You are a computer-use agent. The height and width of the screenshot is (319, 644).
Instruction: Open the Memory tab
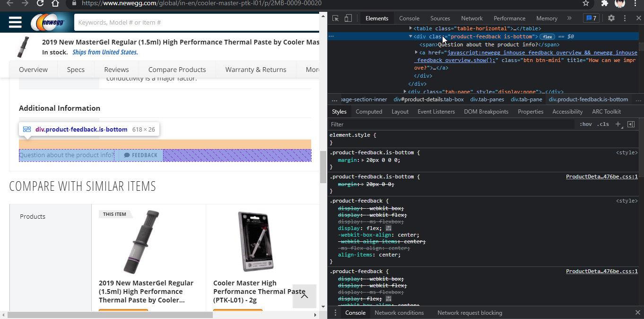[547, 18]
